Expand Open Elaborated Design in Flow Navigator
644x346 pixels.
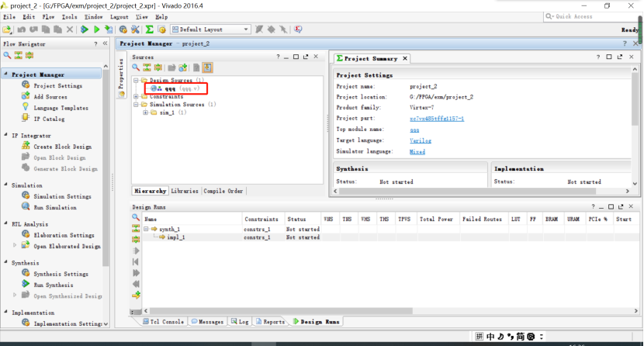pos(15,245)
